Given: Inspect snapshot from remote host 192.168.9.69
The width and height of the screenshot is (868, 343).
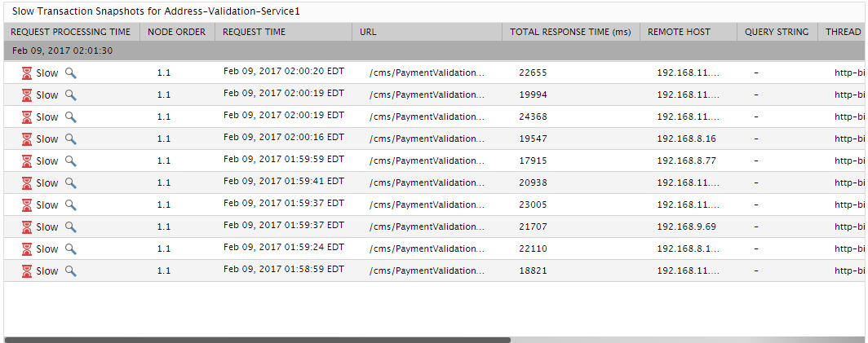Looking at the screenshot, I should pos(70,226).
